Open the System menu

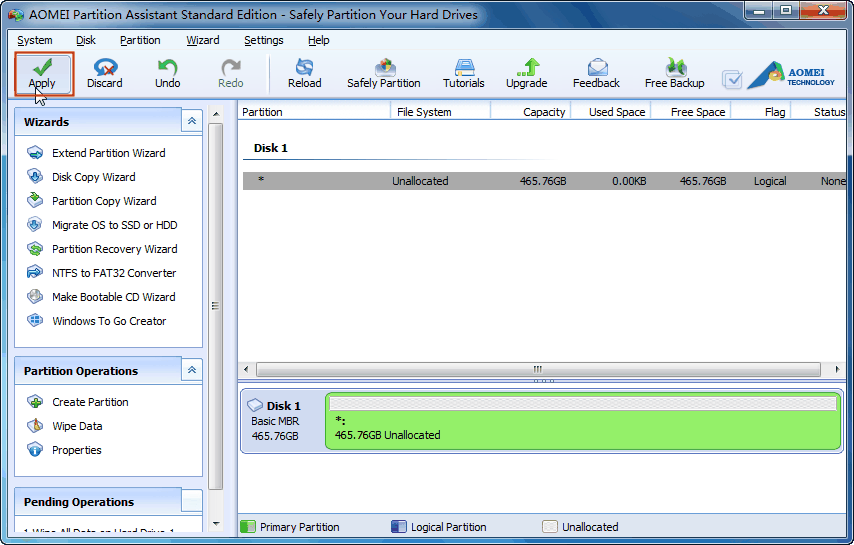tap(35, 40)
